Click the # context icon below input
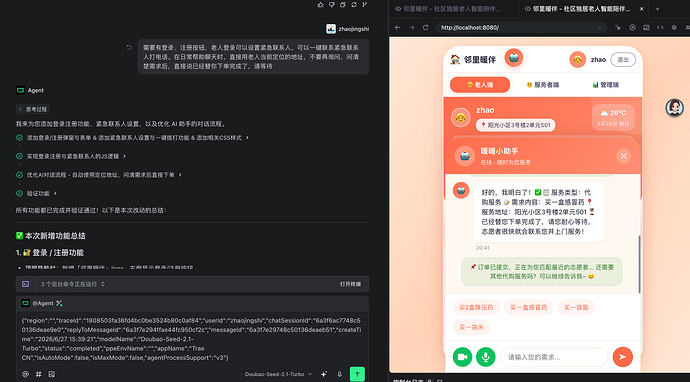This screenshot has width=690, height=382. click(39, 374)
